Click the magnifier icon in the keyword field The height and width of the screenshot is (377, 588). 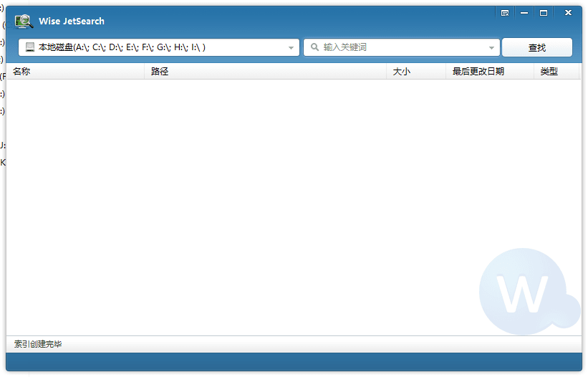pos(314,47)
